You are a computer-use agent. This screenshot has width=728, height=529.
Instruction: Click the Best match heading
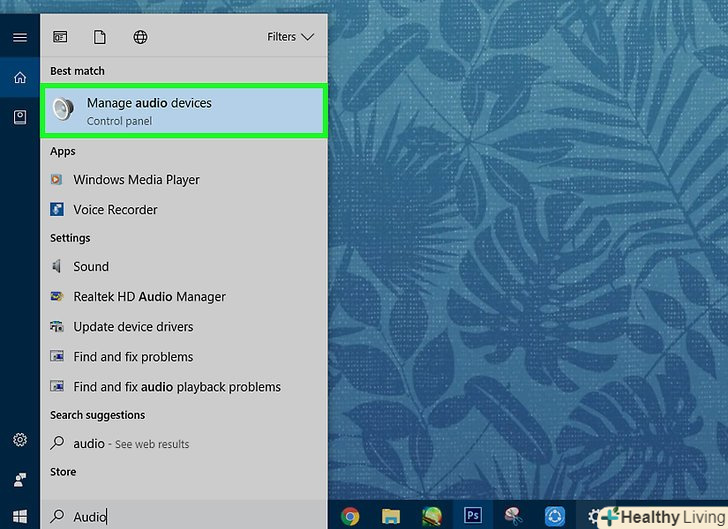tap(78, 71)
